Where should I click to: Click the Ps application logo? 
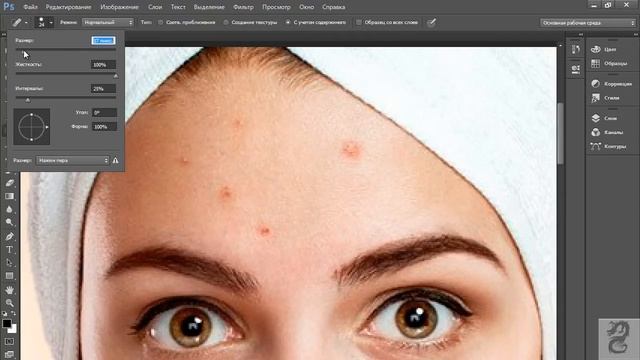pos(9,7)
